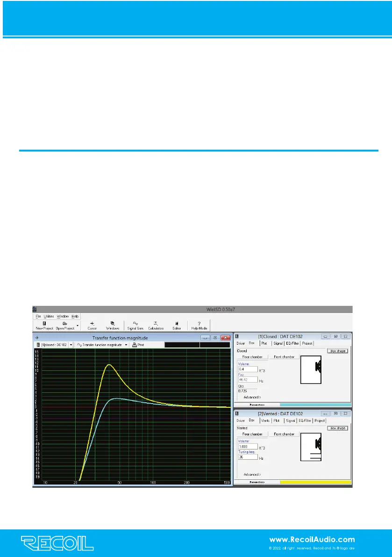This screenshot has width=392, height=557.
Task: Turn on Help Mode
Action: pyautogui.click(x=199, y=326)
